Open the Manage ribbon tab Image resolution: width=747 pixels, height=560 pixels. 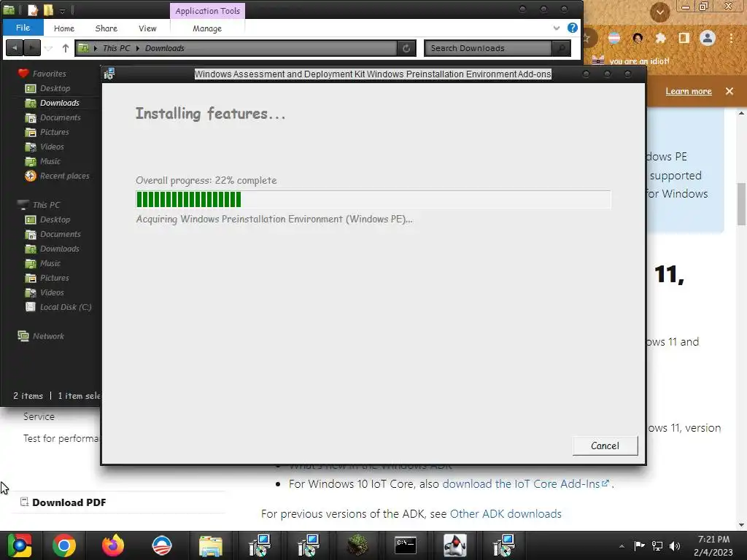[207, 28]
